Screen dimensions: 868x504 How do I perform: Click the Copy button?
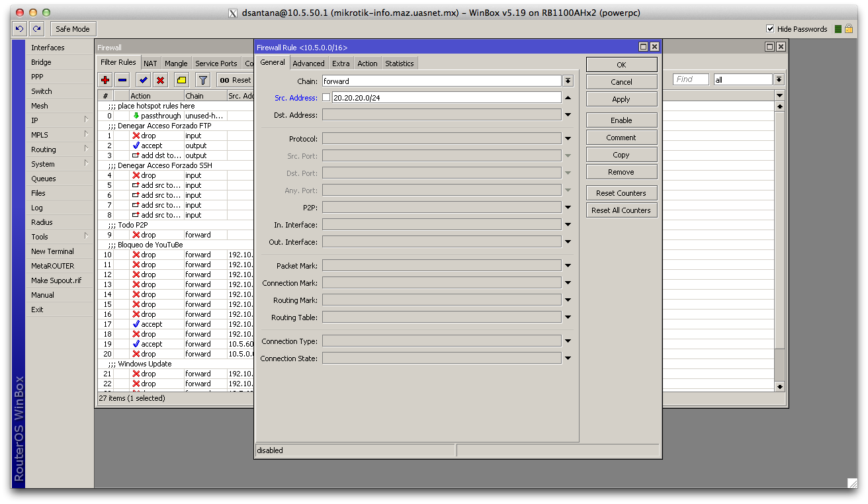(x=621, y=155)
